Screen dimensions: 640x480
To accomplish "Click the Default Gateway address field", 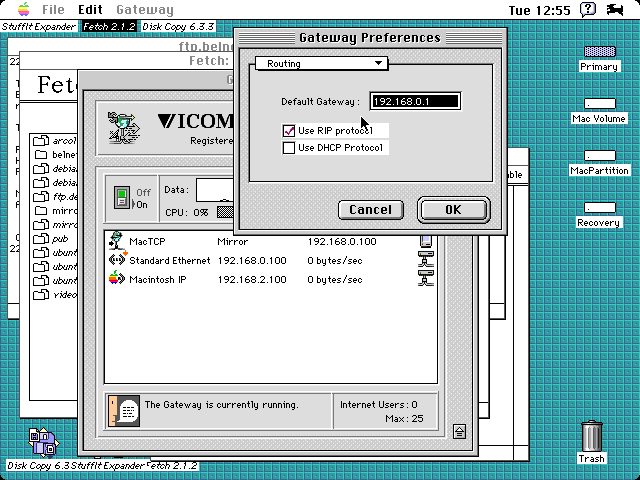I will [415, 101].
